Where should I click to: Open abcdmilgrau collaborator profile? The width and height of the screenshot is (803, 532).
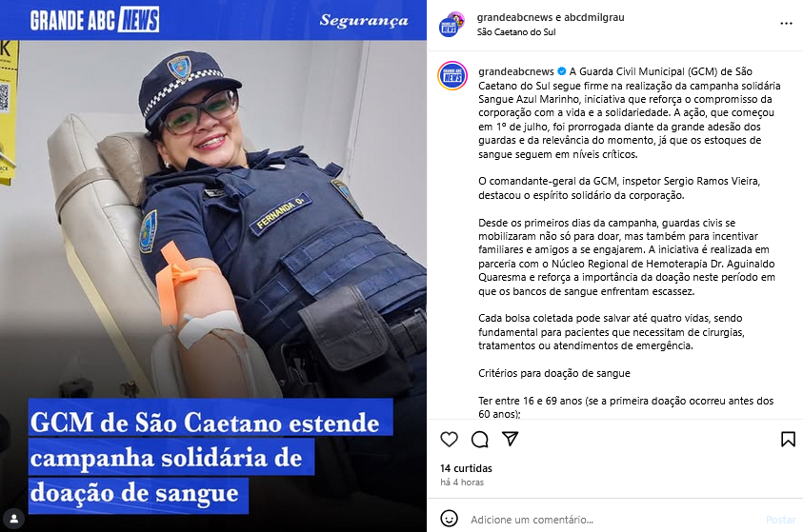click(x=594, y=17)
